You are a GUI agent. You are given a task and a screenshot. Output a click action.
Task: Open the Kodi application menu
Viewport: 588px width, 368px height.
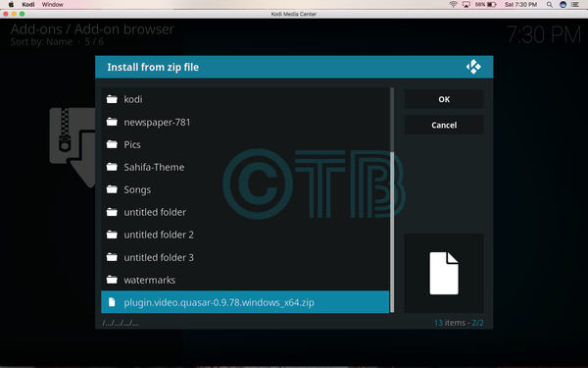coord(28,5)
